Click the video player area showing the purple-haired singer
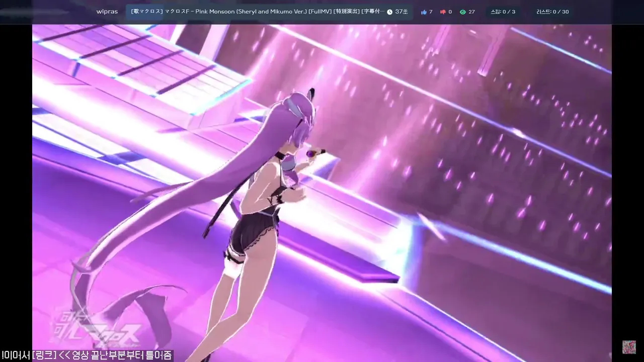The height and width of the screenshot is (362, 644). 322,193
